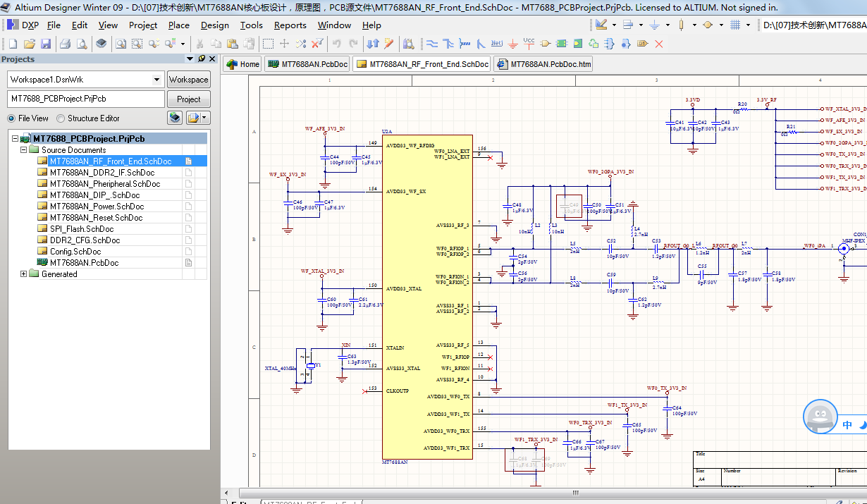
Task: Select Config.SchDoc in project tree
Action: (x=75, y=252)
